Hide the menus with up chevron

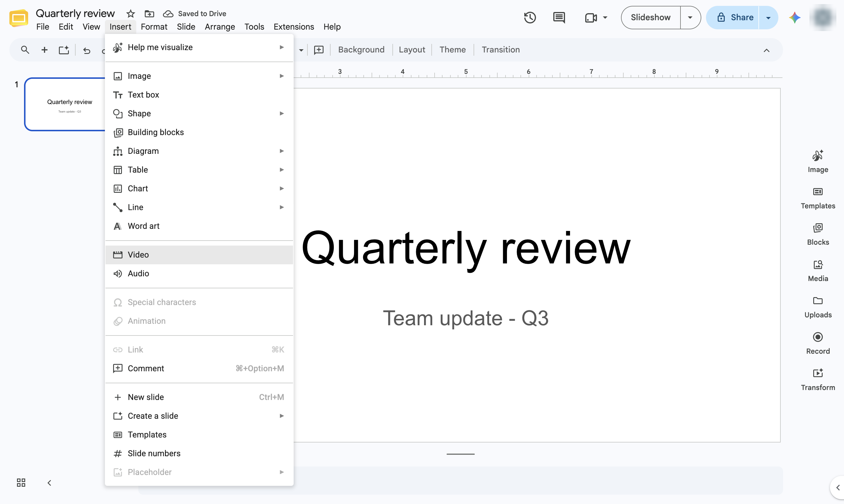point(766,50)
